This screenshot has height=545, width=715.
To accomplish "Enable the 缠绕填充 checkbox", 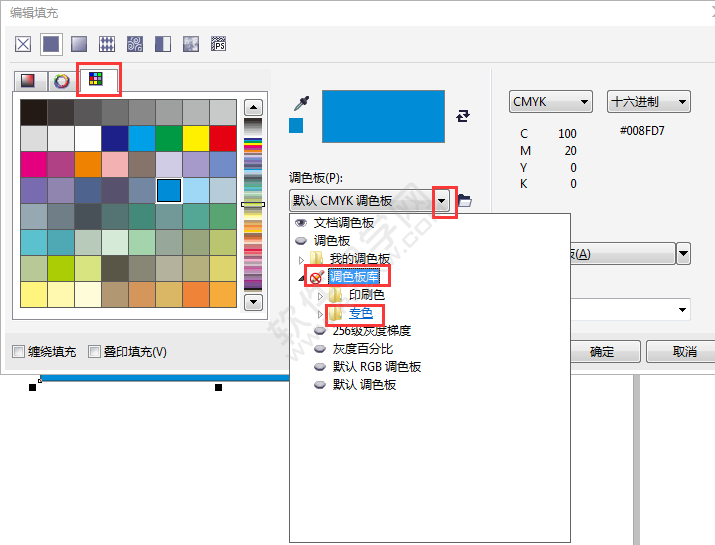I will (18, 352).
